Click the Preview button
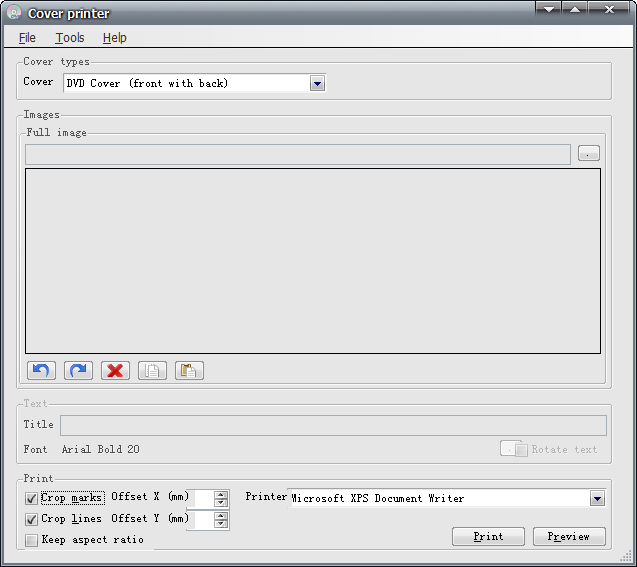The image size is (637, 567). (568, 537)
